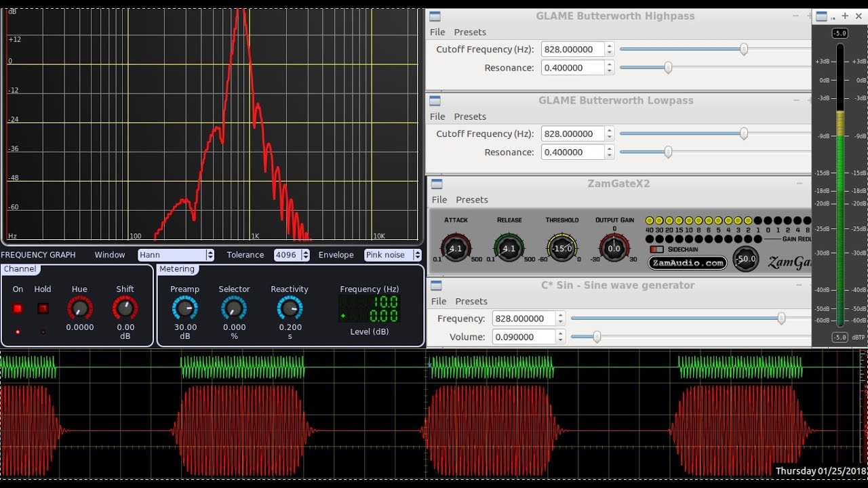Click the ZamGateX2 Attack knob
Viewport: 868px width, 488px height.
click(x=456, y=248)
